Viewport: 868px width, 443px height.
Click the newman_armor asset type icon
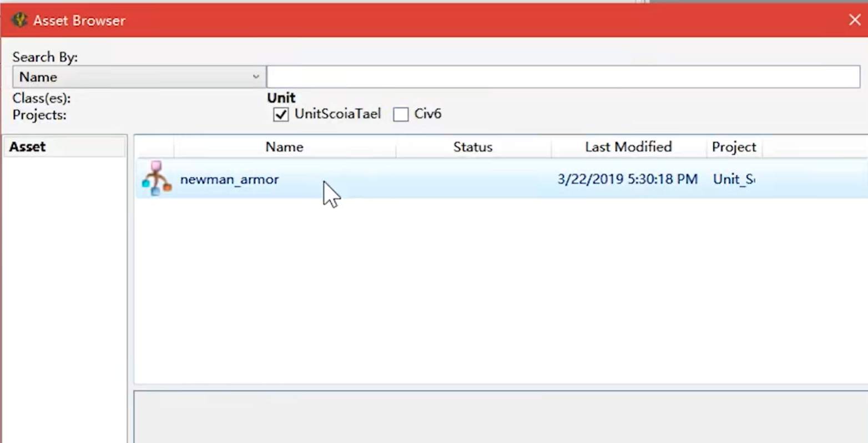coord(157,179)
